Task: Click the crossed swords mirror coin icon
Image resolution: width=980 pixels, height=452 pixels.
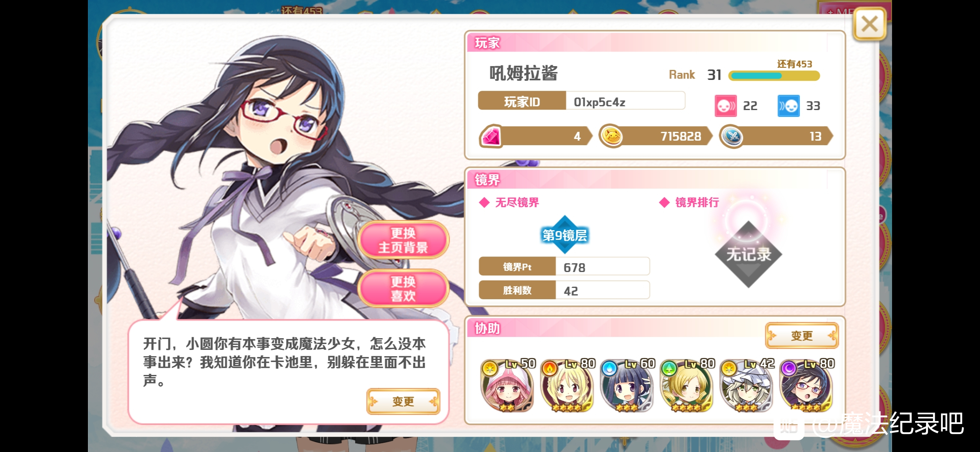Action: coord(732,136)
